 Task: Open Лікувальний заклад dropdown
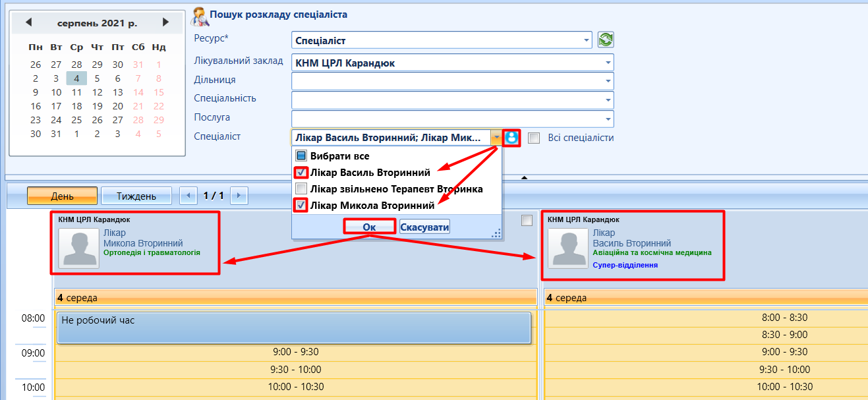click(x=608, y=63)
